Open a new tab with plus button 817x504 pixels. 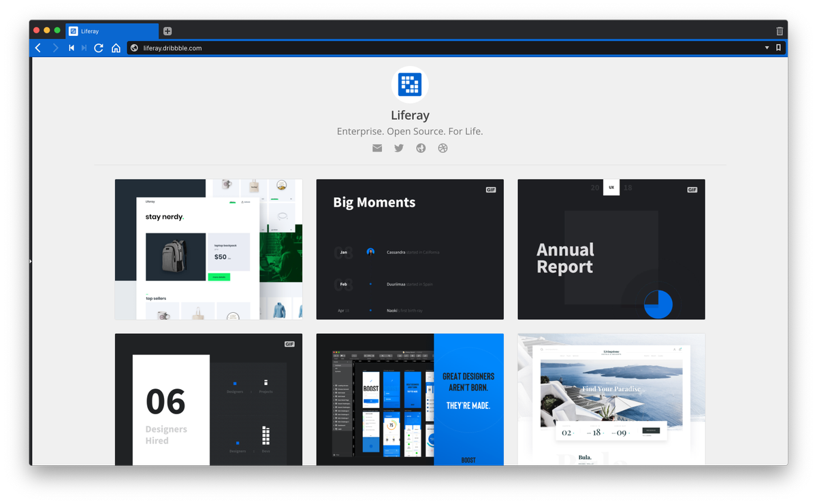coord(167,31)
